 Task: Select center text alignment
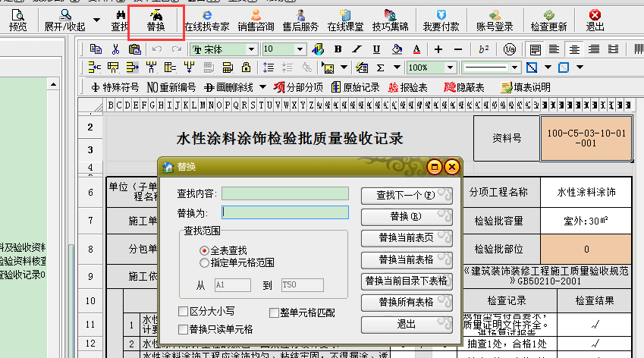coord(574,49)
